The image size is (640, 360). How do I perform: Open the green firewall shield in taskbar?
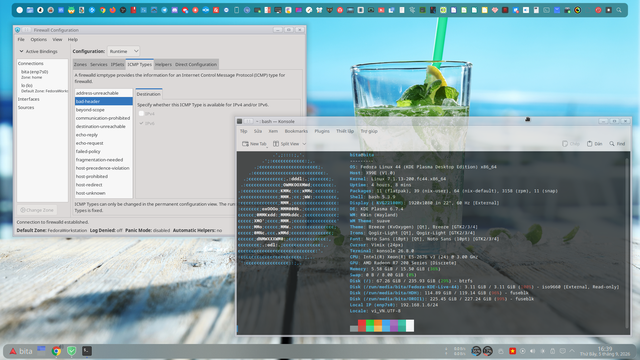[71, 351]
